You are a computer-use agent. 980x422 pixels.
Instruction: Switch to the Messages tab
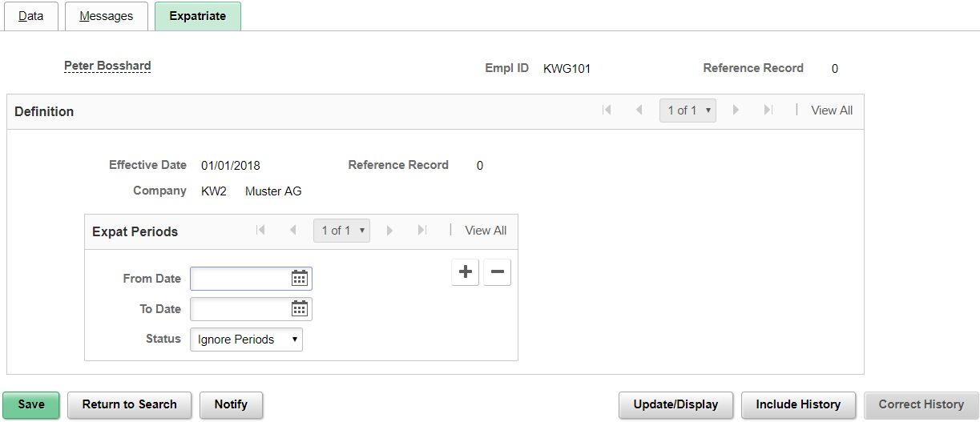tap(107, 16)
